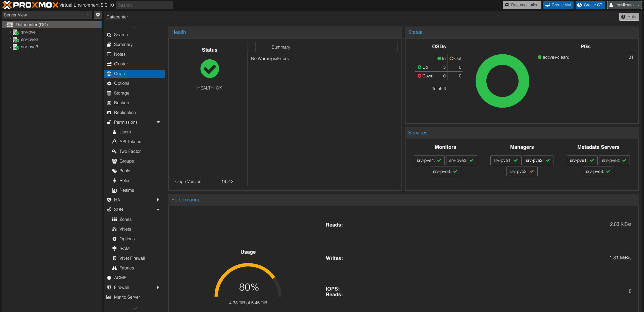Open the VNet Firewall shield icon
The image size is (644, 312).
point(115,258)
